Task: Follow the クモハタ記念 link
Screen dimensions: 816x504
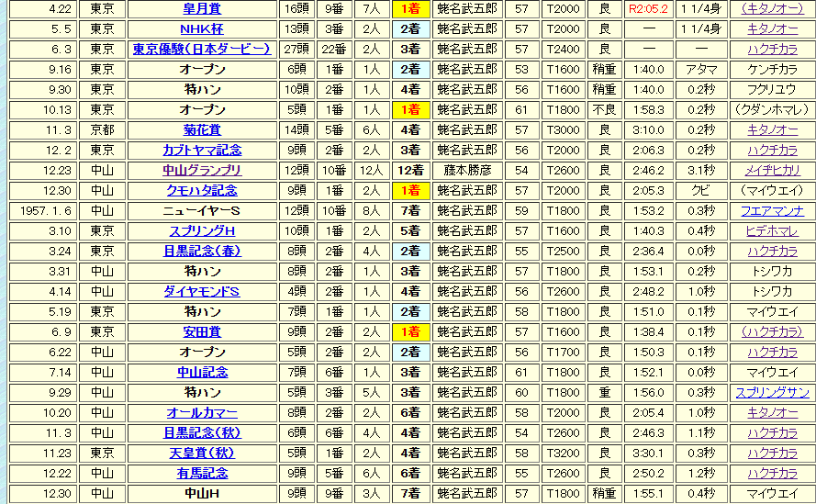Action: tap(202, 191)
